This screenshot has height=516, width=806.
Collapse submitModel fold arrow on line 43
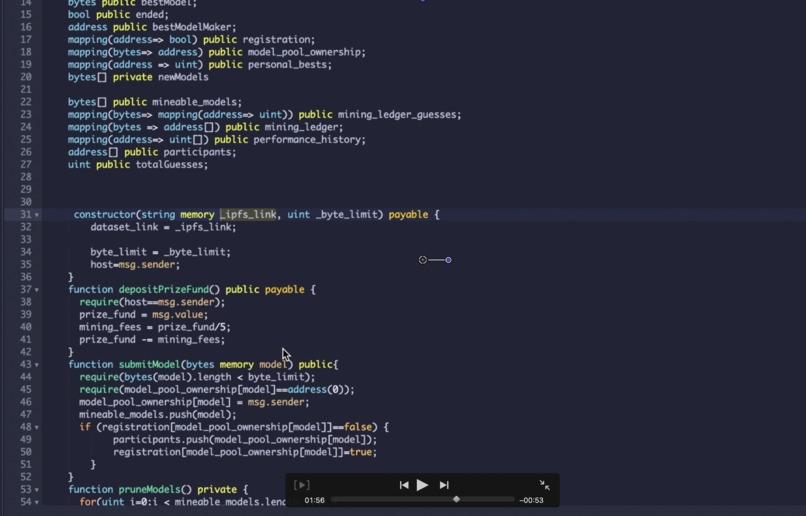[37, 365]
